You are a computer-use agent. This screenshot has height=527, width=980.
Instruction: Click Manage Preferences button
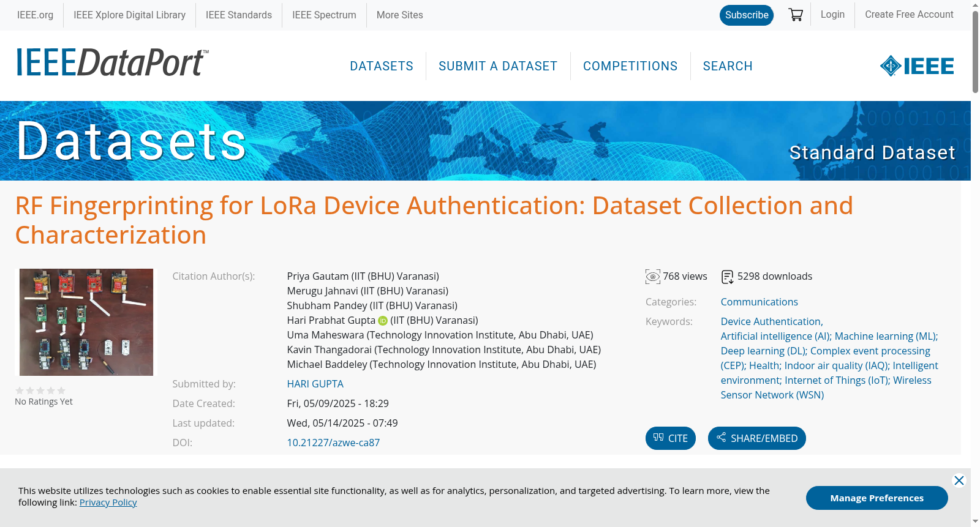tap(876, 498)
